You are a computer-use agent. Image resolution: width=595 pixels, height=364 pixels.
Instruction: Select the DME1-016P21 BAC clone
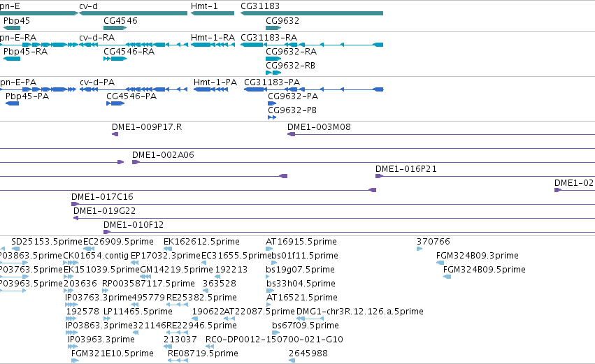(485, 176)
